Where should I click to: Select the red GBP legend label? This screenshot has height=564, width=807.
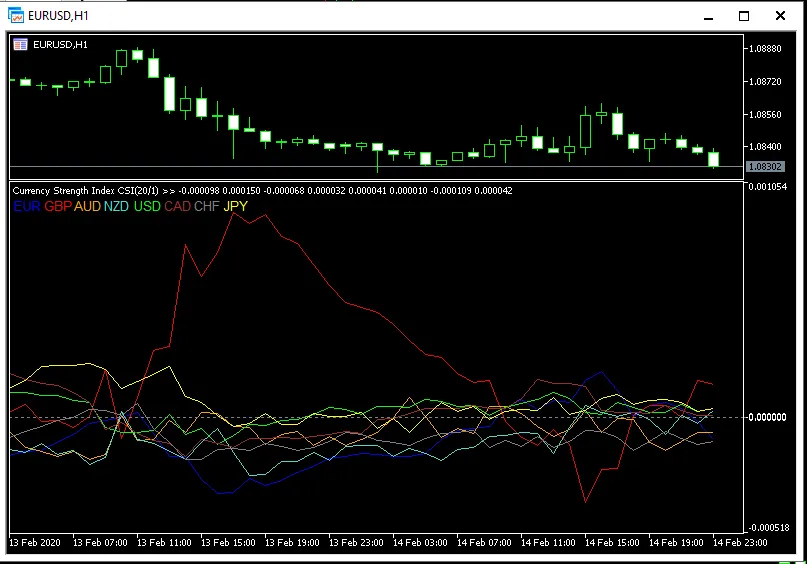58,206
